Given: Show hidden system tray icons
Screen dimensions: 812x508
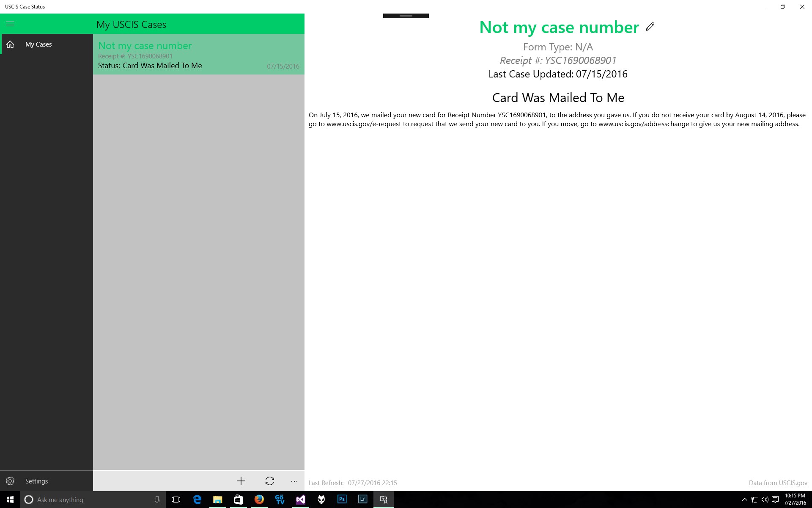Looking at the screenshot, I should click(745, 500).
